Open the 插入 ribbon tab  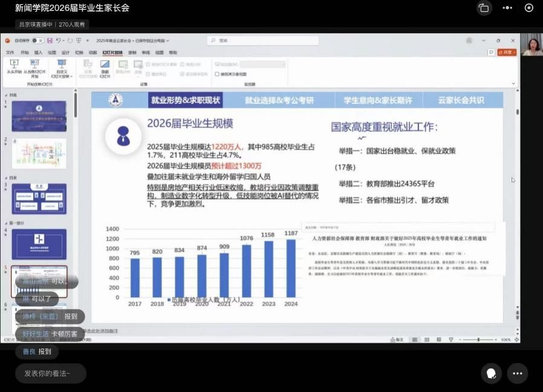click(x=38, y=53)
